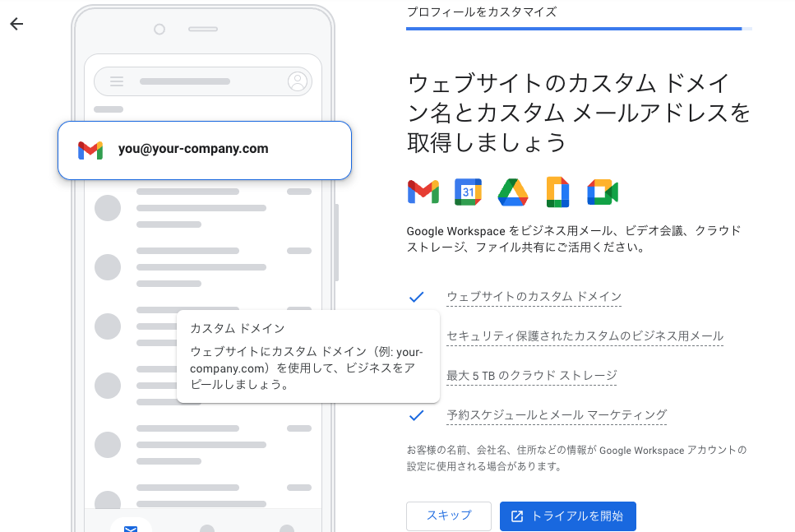The height and width of the screenshot is (532, 795).
Task: Click the Google Docs icon
Action: (557, 192)
